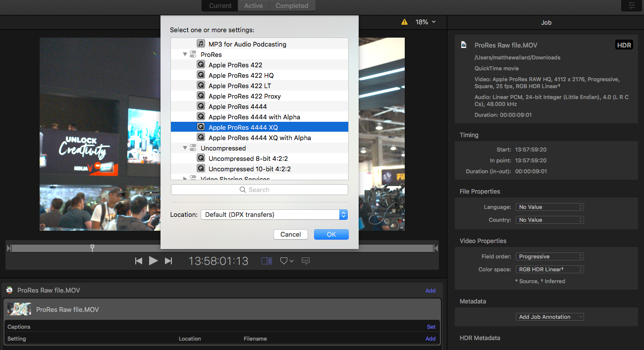Open the marker pop-up icon beside timecode

[286, 261]
